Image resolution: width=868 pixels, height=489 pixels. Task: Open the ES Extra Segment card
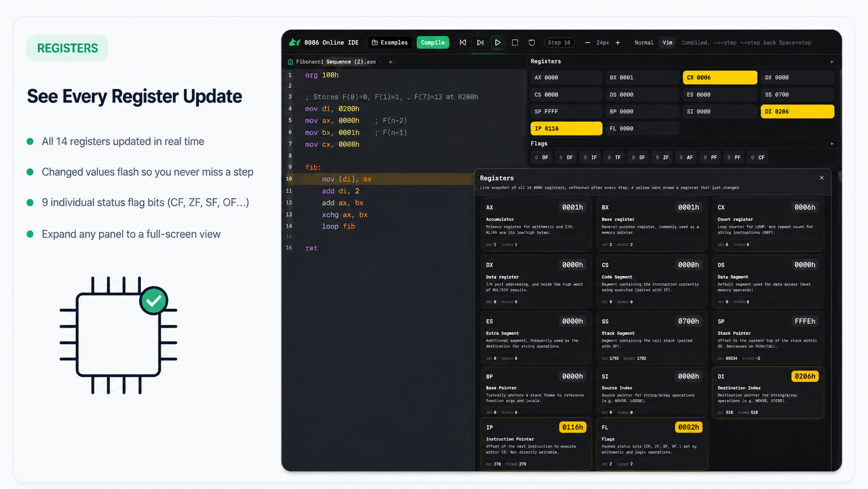(x=536, y=338)
